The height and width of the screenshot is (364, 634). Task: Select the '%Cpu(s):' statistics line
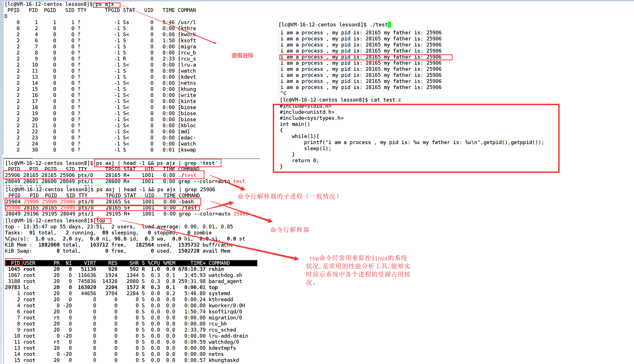pos(125,239)
